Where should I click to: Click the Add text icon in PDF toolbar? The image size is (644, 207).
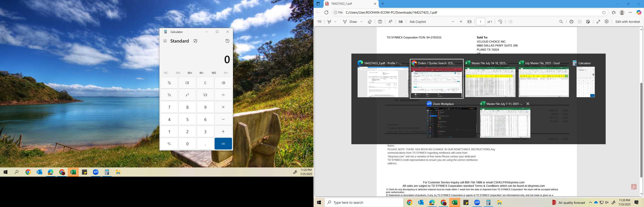click(380, 22)
